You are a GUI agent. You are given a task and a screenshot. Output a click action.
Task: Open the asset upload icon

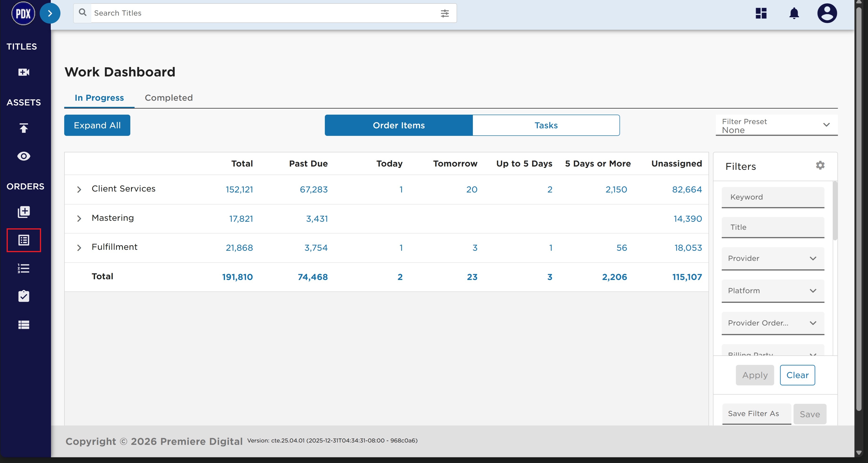click(x=24, y=128)
